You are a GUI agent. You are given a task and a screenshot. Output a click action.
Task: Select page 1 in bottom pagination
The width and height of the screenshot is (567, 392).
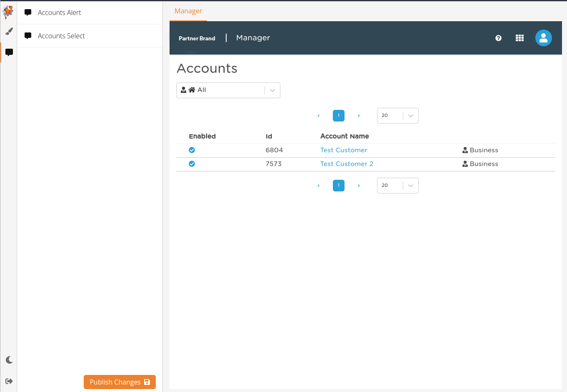tap(339, 186)
